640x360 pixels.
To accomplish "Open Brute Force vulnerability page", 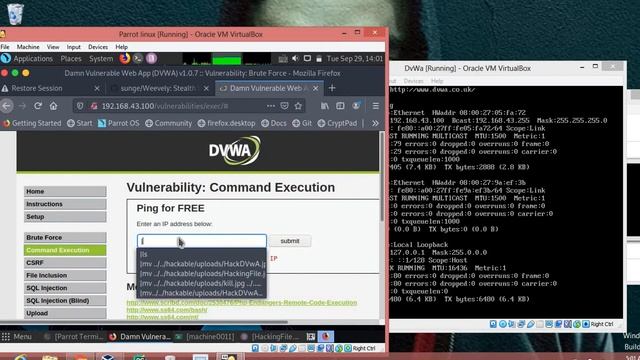I will click(65, 238).
